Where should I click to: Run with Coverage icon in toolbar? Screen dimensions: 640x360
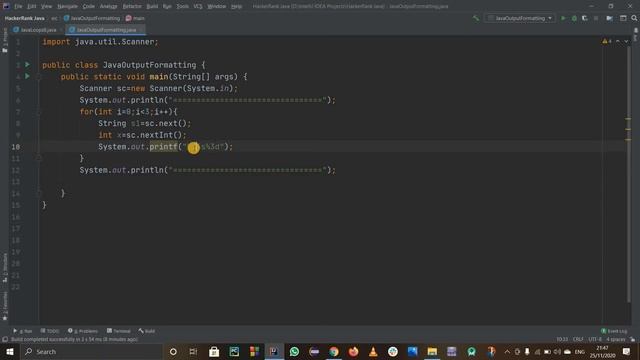click(585, 18)
